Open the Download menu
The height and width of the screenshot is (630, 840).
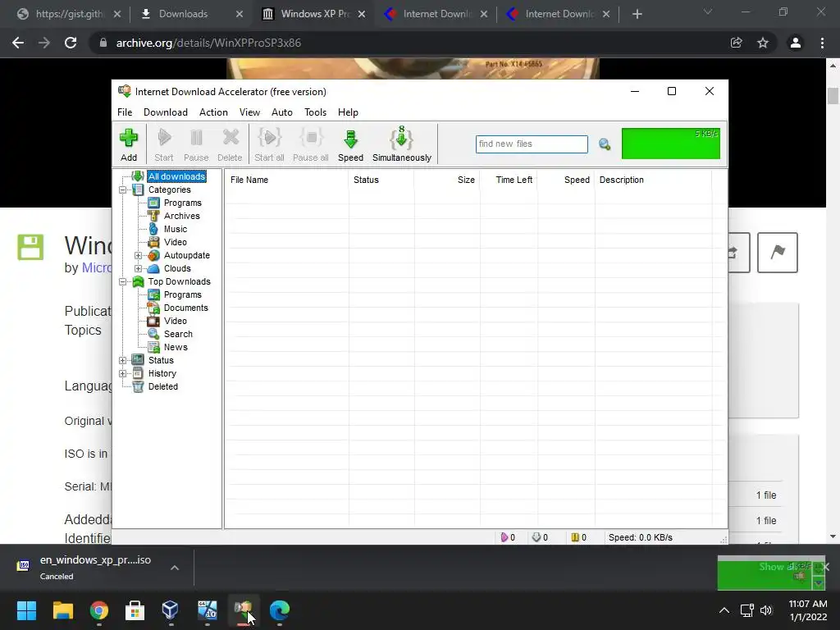click(166, 112)
